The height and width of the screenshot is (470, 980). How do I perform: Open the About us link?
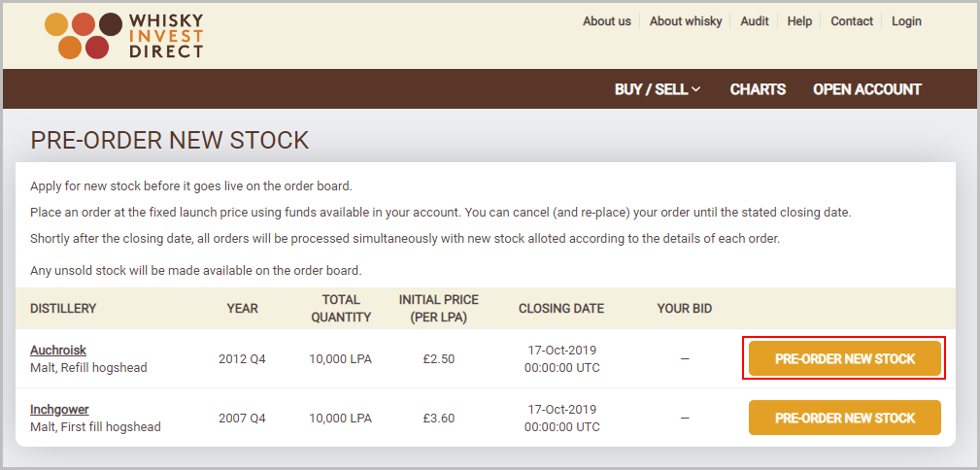pos(607,21)
